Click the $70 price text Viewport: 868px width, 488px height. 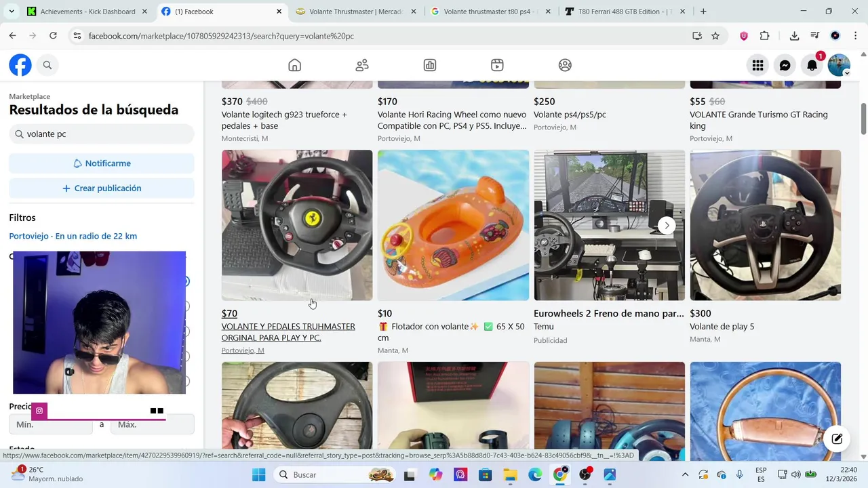pos(229,313)
